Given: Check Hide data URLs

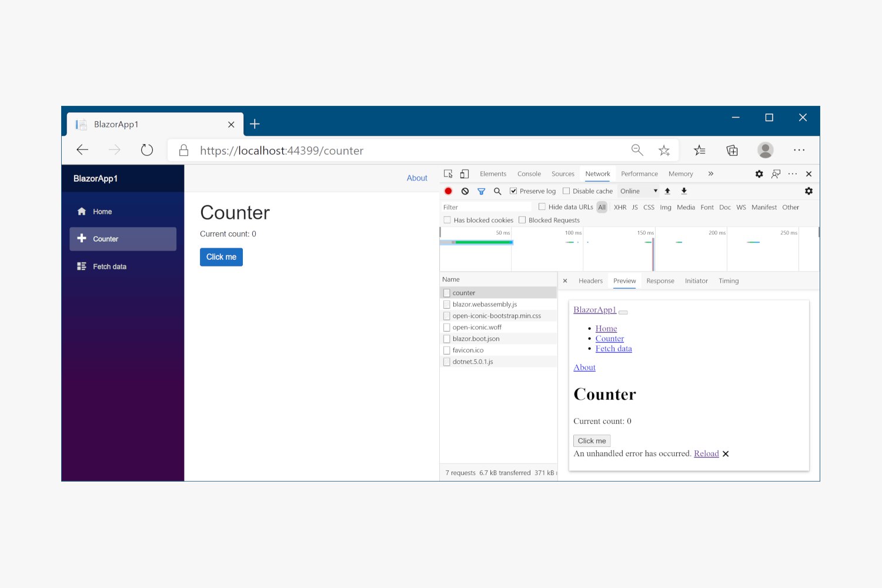Looking at the screenshot, I should click(x=542, y=207).
